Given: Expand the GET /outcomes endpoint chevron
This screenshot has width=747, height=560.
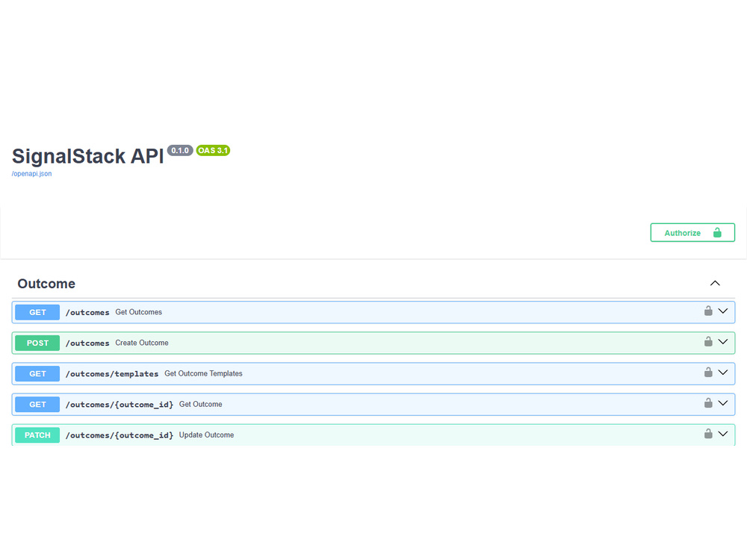Looking at the screenshot, I should click(x=722, y=311).
